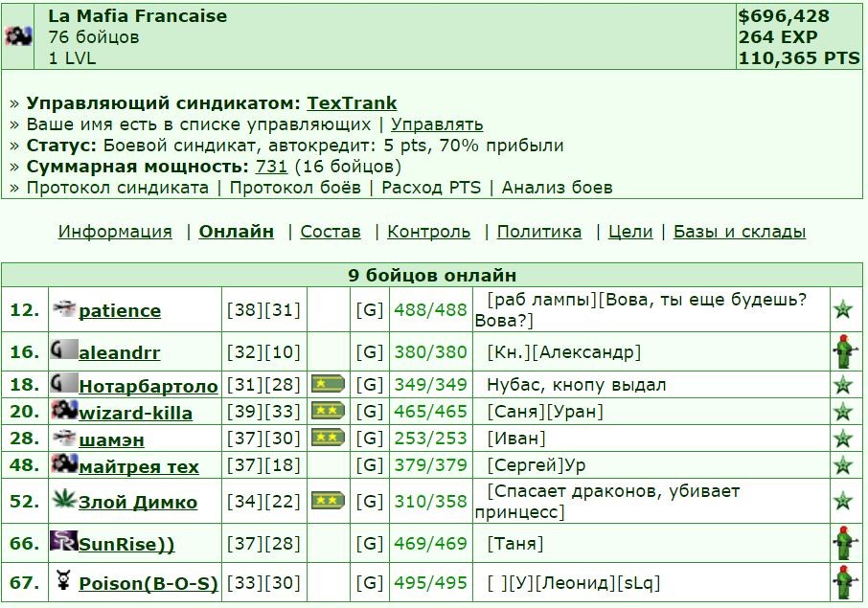This screenshot has height=608, width=868.
Task: Click the red-hat soldier icon in Poison(B-O-S) row
Action: [844, 582]
